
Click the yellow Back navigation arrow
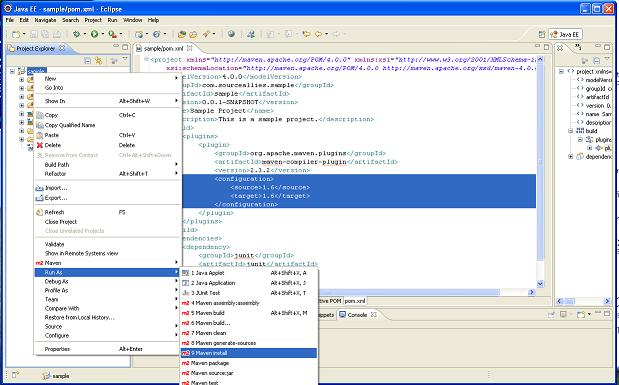click(318, 34)
